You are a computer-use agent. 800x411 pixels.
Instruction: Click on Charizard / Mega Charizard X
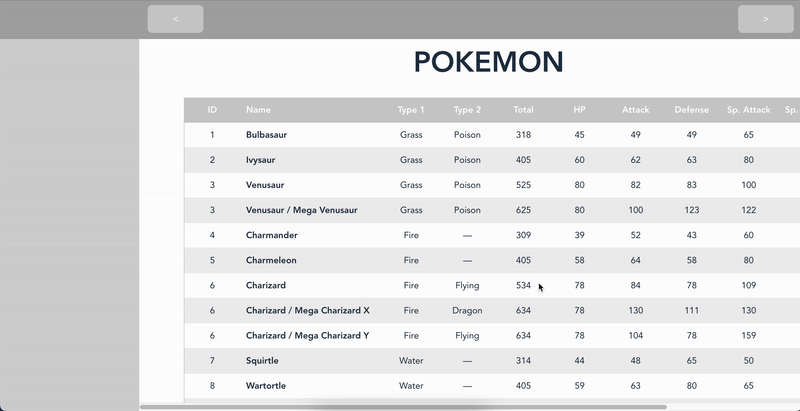[x=308, y=311]
